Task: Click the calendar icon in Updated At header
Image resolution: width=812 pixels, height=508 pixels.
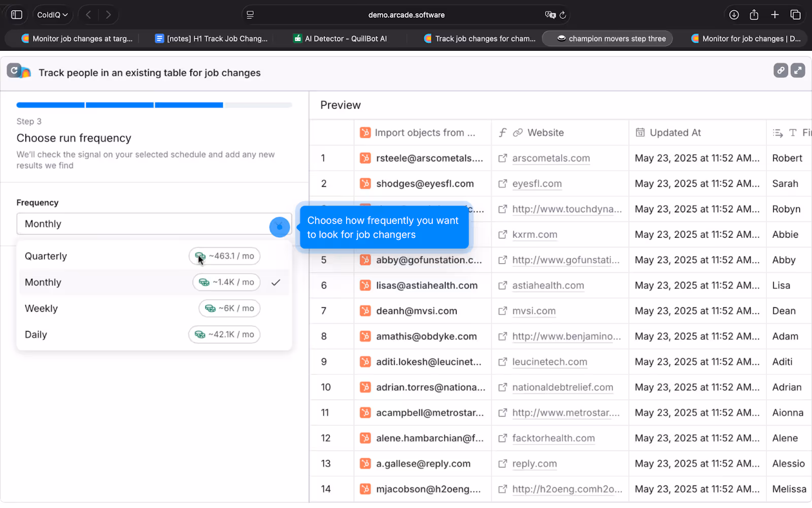Action: point(640,133)
